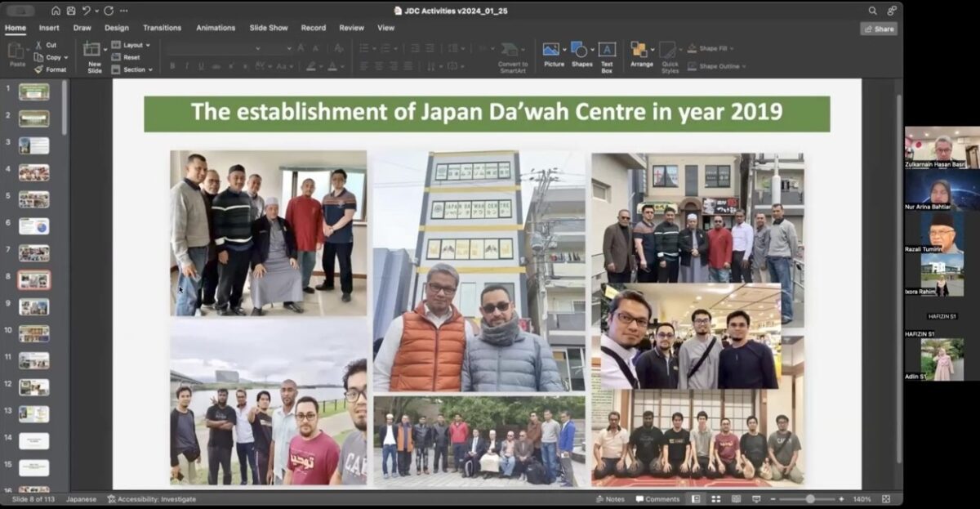Open Quick Styles gallery

click(670, 57)
